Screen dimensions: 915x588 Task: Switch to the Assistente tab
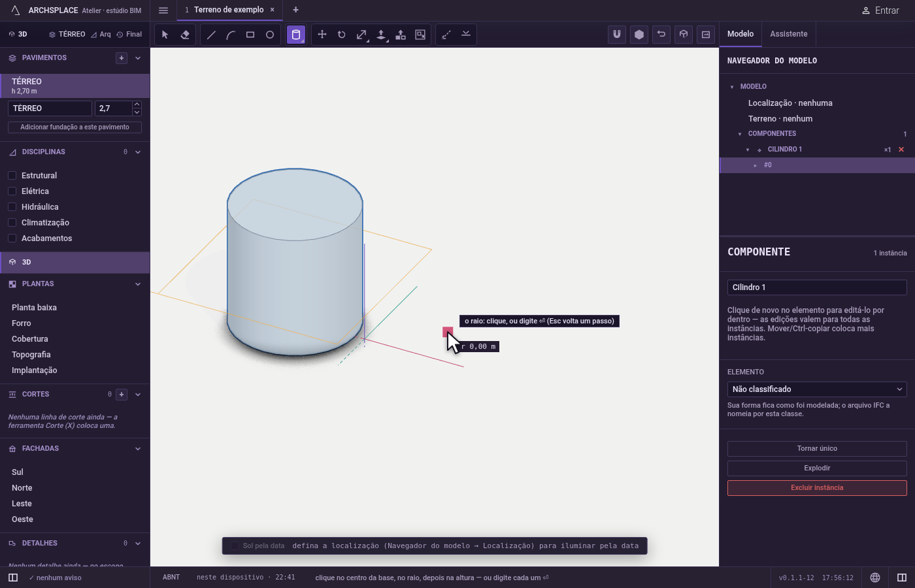(789, 34)
